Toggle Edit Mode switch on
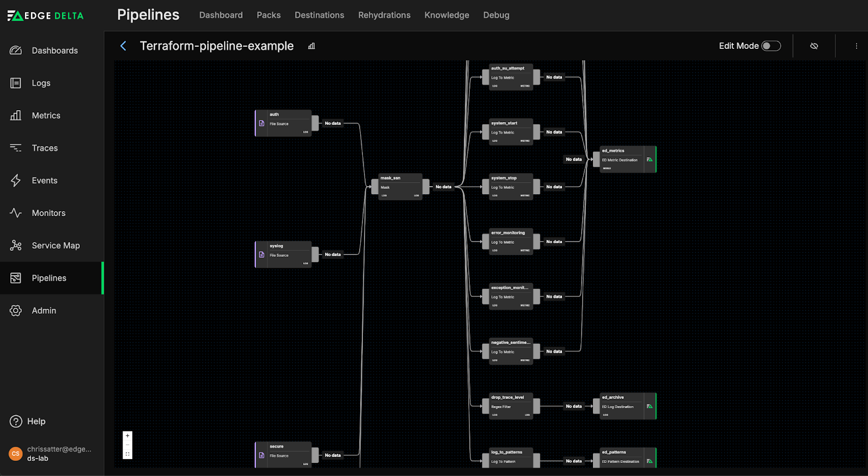Image resolution: width=868 pixels, height=476 pixels. pyautogui.click(x=770, y=46)
